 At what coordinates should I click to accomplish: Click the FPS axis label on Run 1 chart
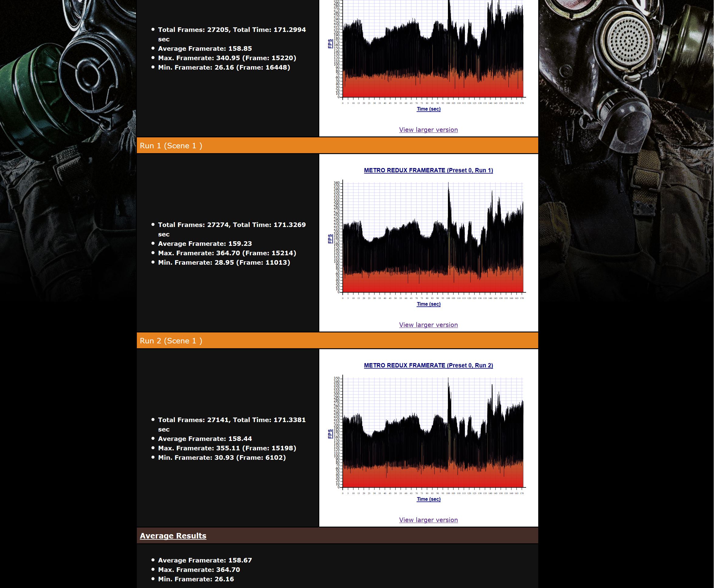[330, 239]
